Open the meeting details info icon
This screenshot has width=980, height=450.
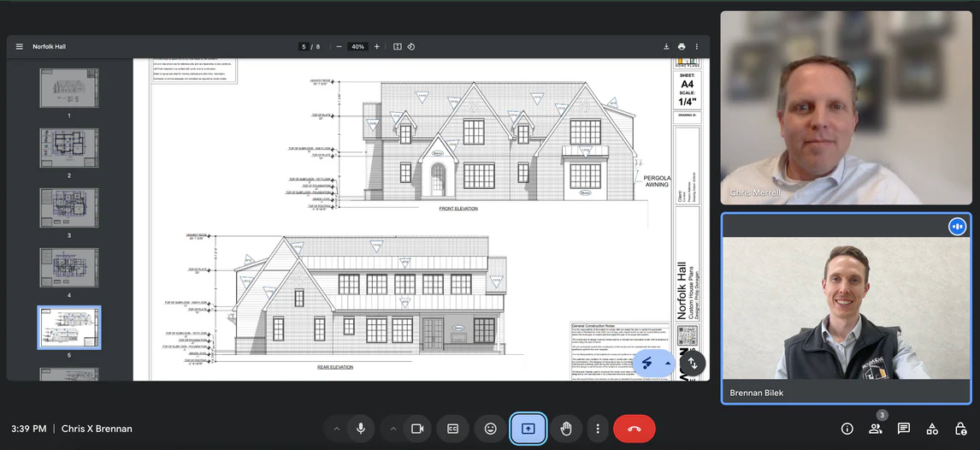[x=847, y=429]
